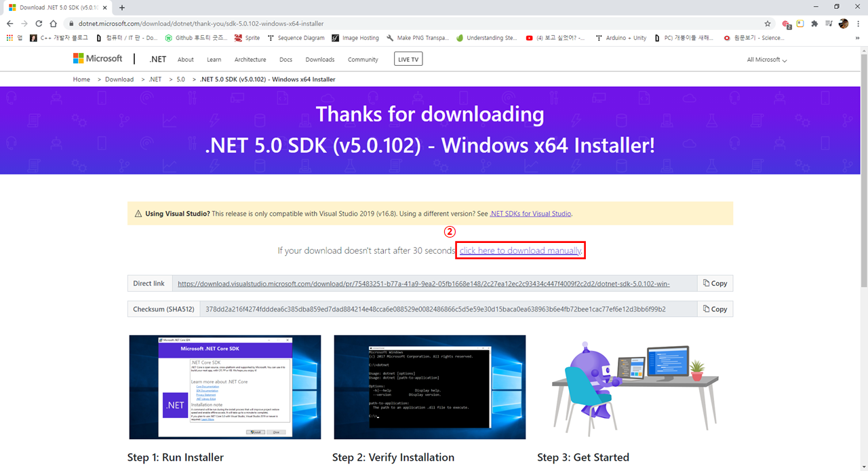This screenshot has width=868, height=471.
Task: Open the Downloads menu item
Action: (320, 60)
